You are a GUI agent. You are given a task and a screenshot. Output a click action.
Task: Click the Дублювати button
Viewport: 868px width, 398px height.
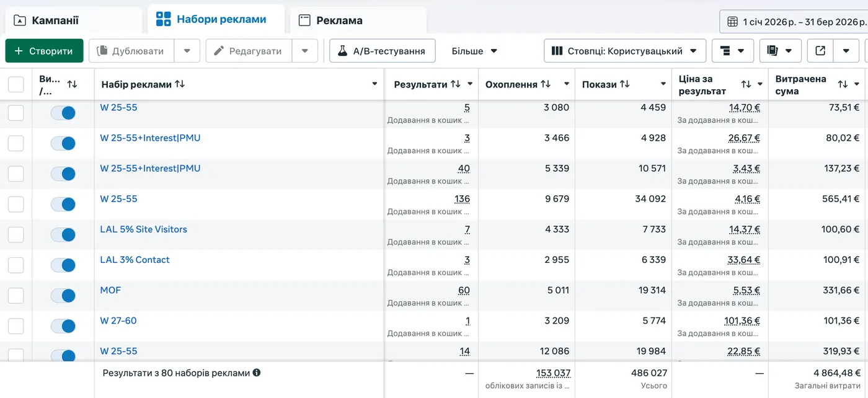pyautogui.click(x=131, y=51)
